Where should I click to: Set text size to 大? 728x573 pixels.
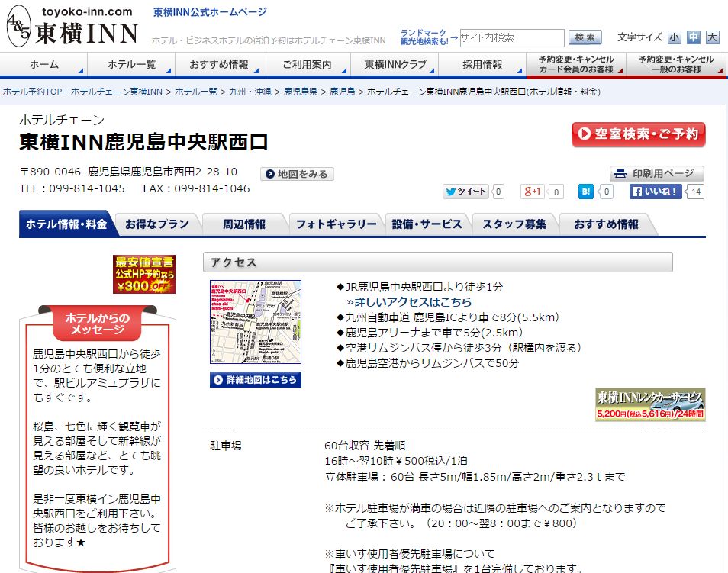[712, 37]
